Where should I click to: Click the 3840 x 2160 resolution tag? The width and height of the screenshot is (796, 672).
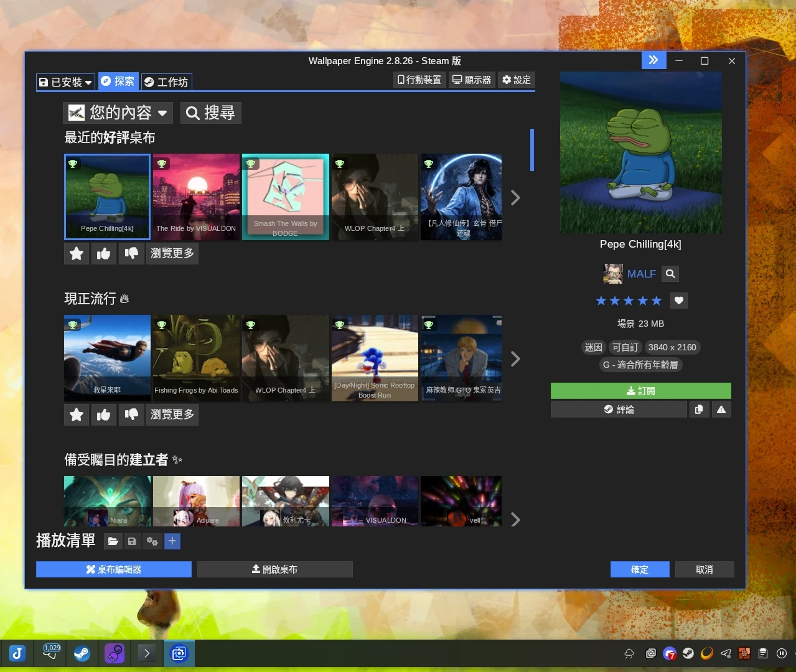672,347
